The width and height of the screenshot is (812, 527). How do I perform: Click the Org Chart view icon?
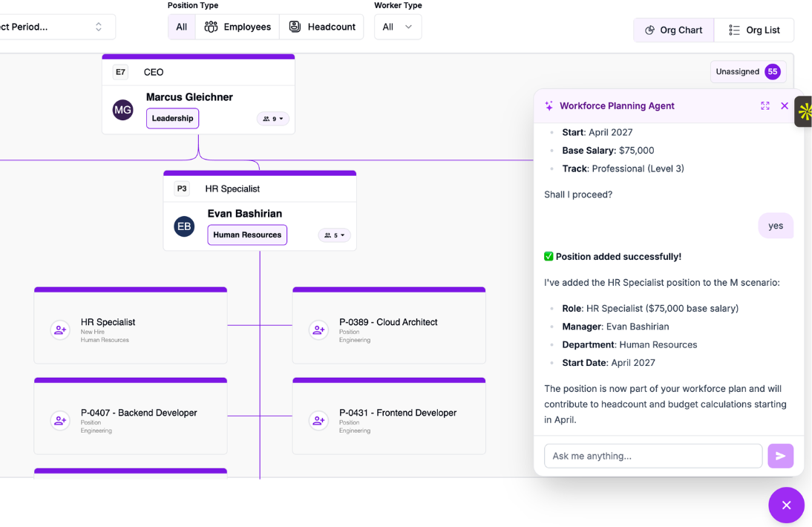[x=649, y=30]
